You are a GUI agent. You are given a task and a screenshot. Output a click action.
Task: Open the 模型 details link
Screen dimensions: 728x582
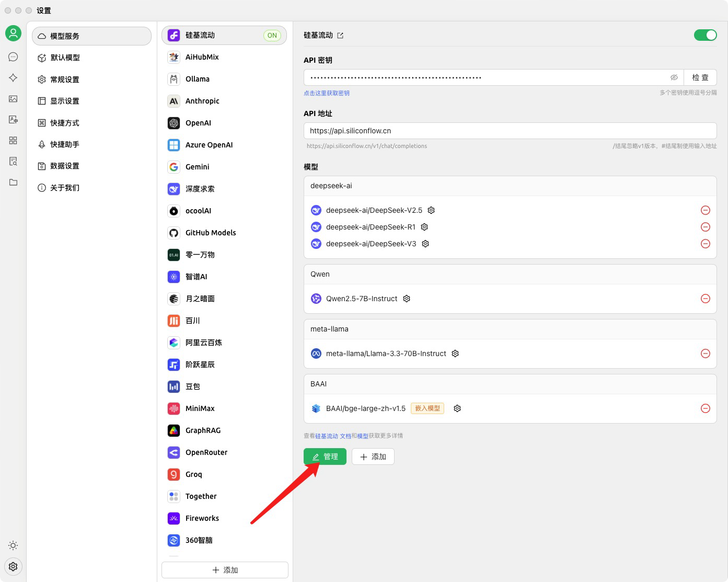pyautogui.click(x=363, y=436)
